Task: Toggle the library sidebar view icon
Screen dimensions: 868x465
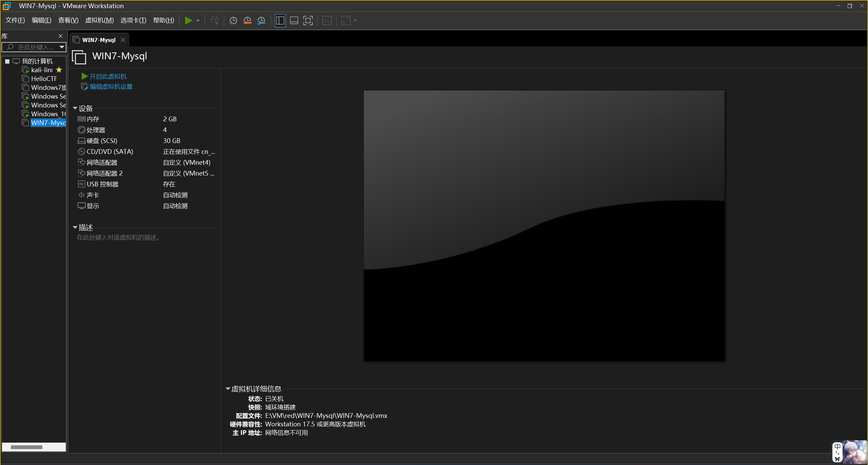Action: click(x=280, y=21)
